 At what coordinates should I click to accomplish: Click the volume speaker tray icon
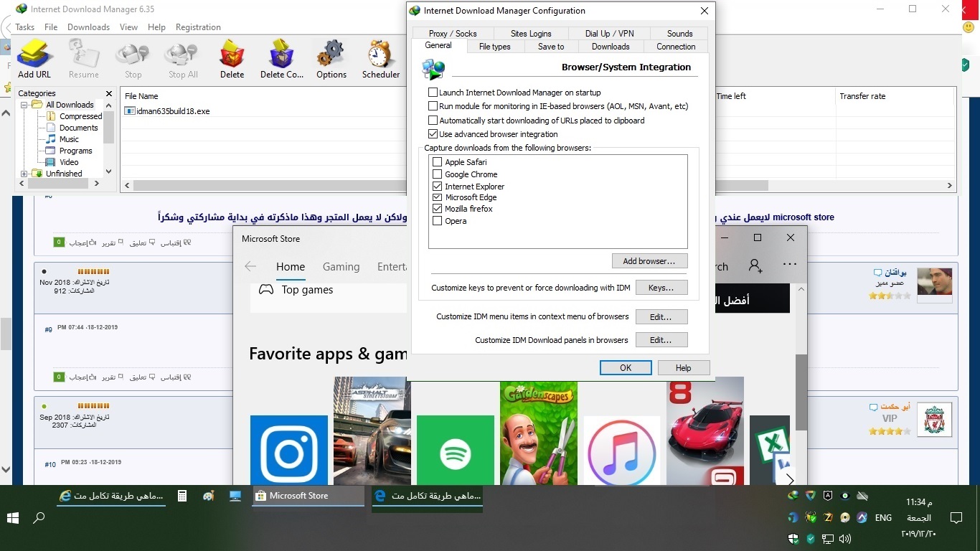tap(845, 538)
